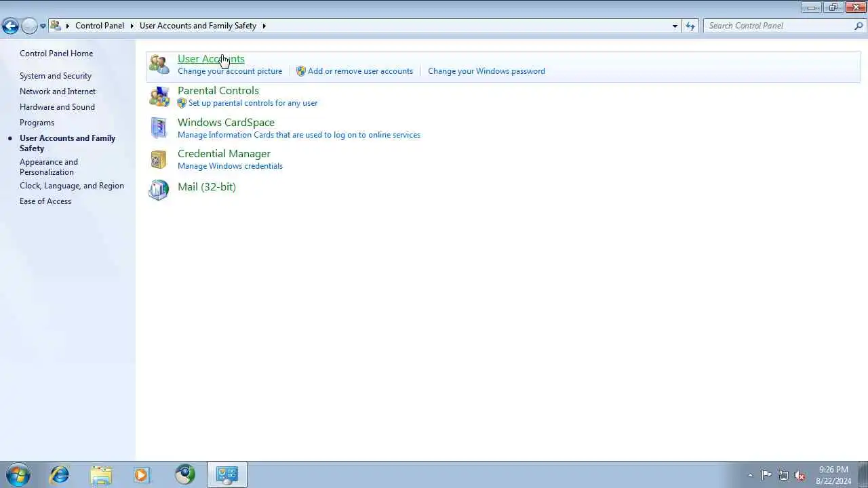Click the Control Panel taskbar button
The image size is (868, 488).
[x=227, y=474]
